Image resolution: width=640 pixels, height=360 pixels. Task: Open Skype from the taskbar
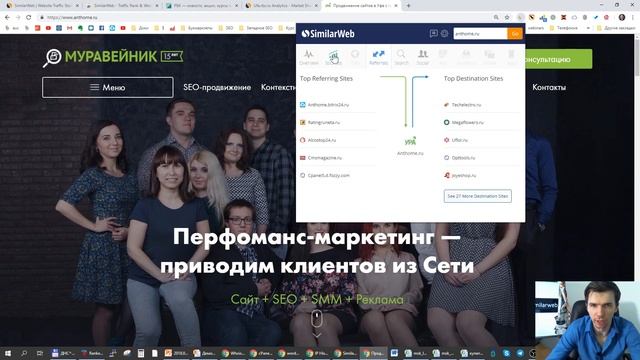tap(506, 353)
